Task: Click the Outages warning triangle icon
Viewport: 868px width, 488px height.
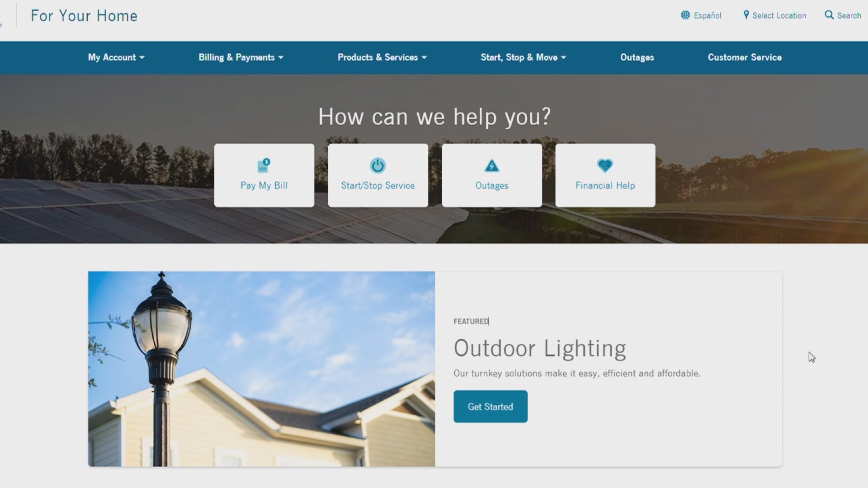Action: [x=491, y=166]
